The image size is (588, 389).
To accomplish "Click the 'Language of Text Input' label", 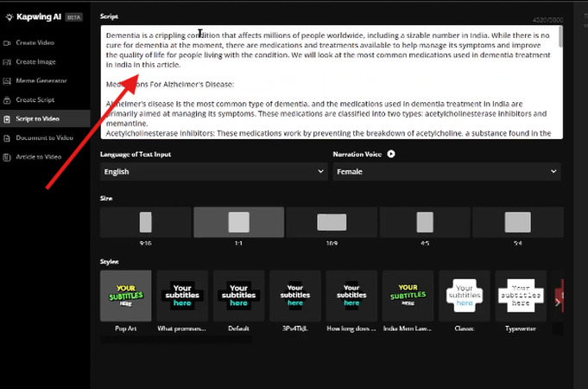I will click(136, 155).
